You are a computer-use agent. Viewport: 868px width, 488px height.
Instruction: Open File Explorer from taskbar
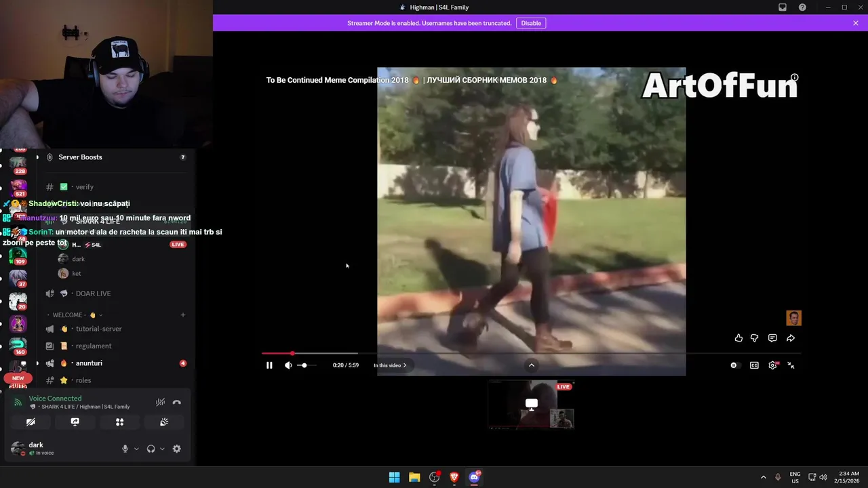pyautogui.click(x=414, y=477)
